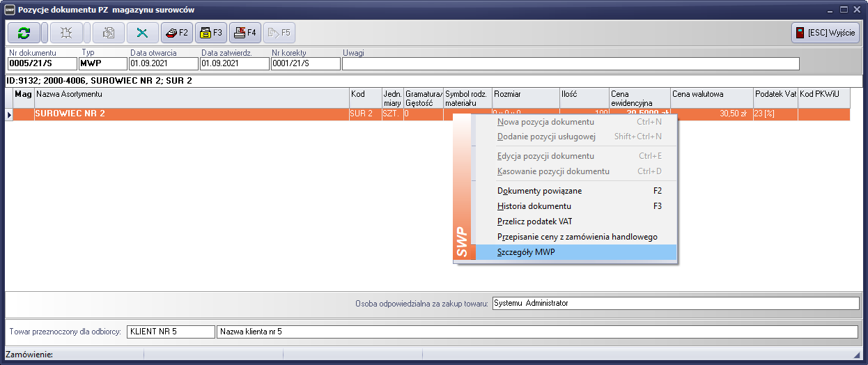868x365 pixels.
Task: Click the green refresh arrows button
Action: pyautogui.click(x=24, y=33)
